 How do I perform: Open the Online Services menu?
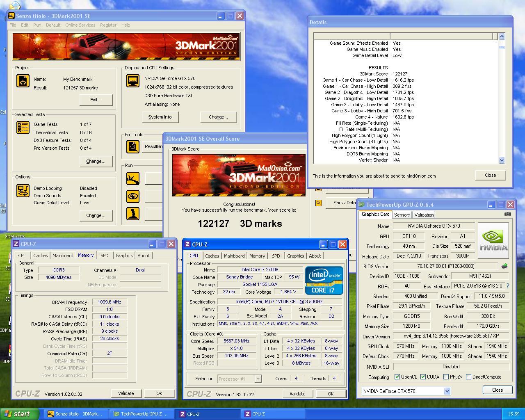click(80, 25)
